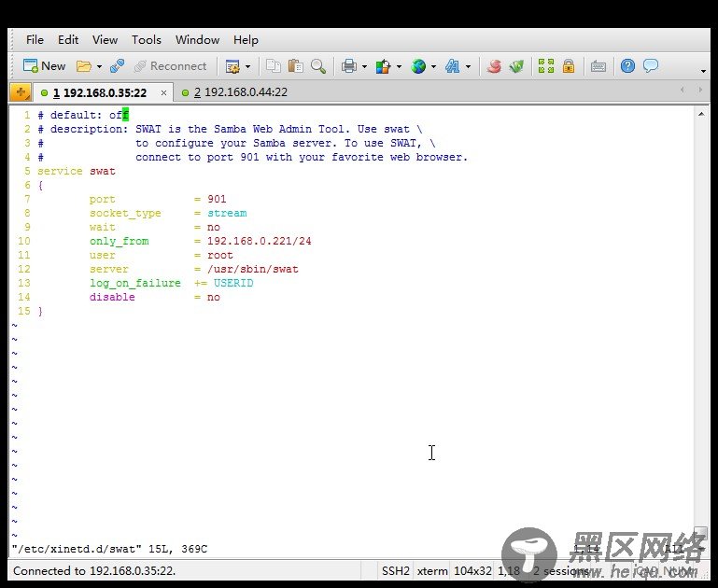Viewport: 718px width, 588px height.
Task: Open the session properties icon
Action: tap(232, 66)
